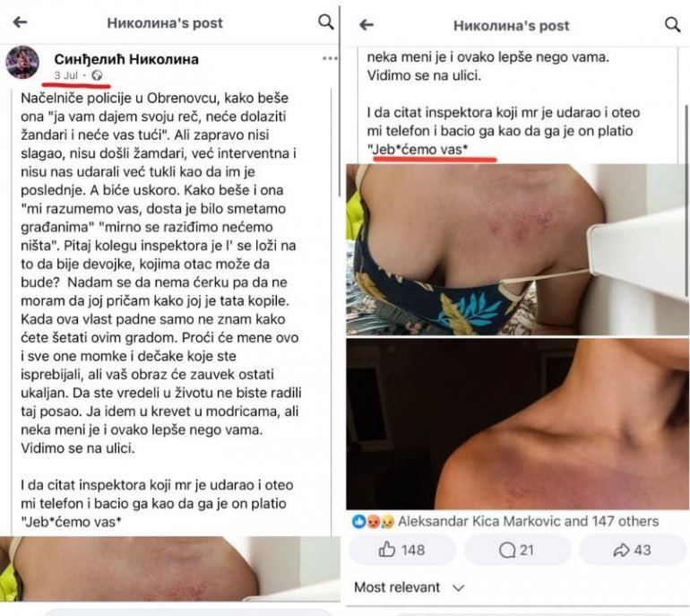
Task: Open the lower shoulder bruise photo
Action: click(x=518, y=424)
